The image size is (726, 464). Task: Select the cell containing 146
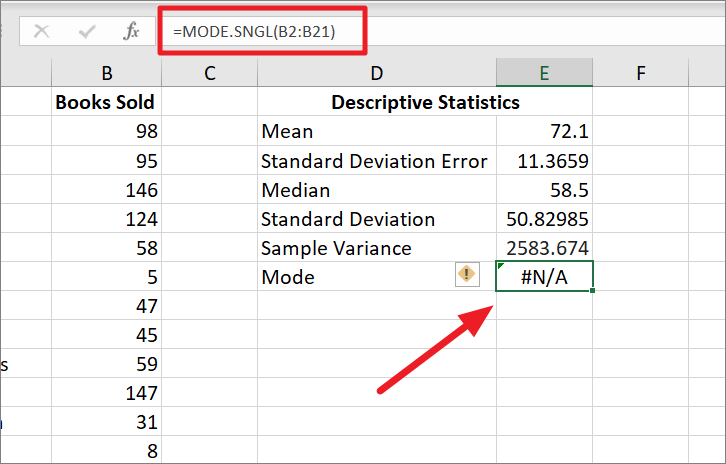point(106,190)
